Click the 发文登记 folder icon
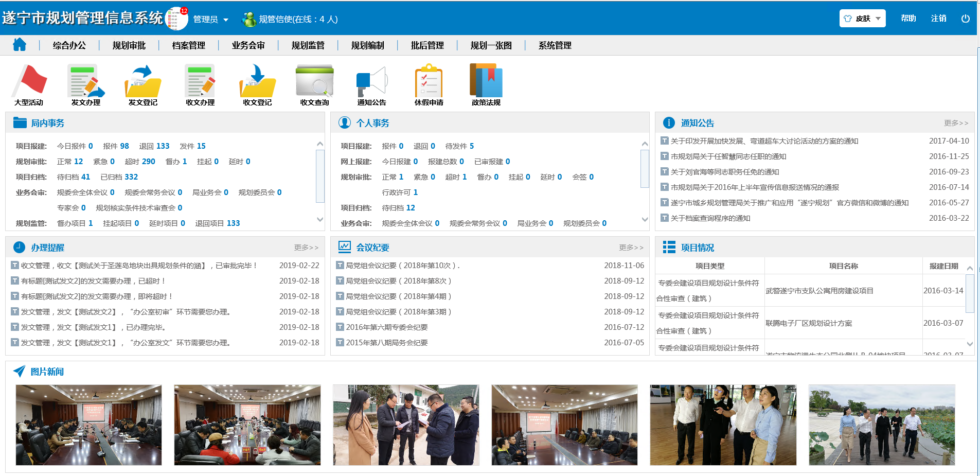The width and height of the screenshot is (980, 476). [143, 81]
